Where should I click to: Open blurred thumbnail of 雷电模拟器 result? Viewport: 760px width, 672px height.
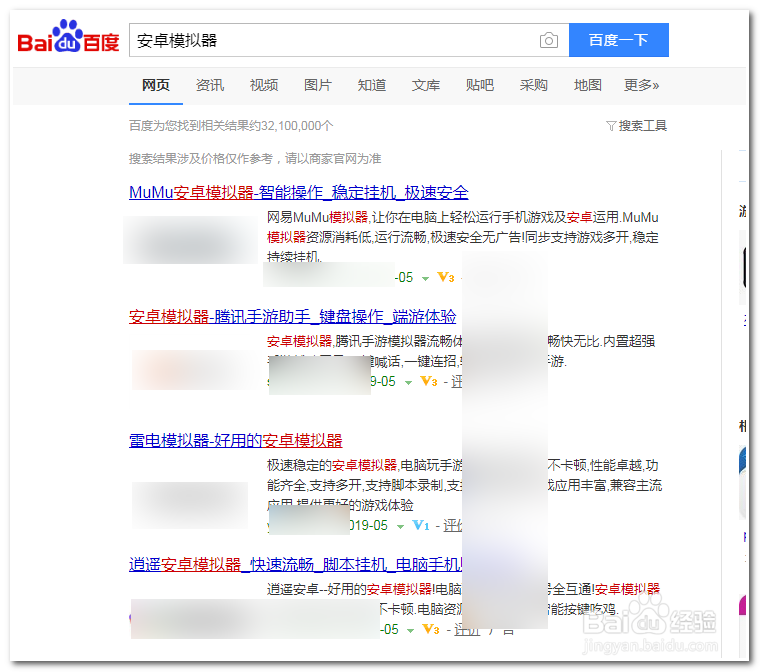tap(190, 505)
